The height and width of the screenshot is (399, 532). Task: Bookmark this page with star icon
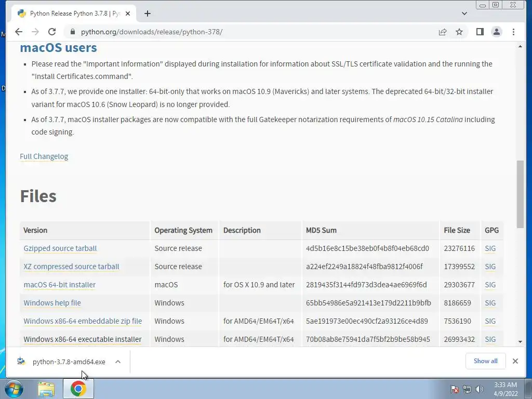pos(459,32)
